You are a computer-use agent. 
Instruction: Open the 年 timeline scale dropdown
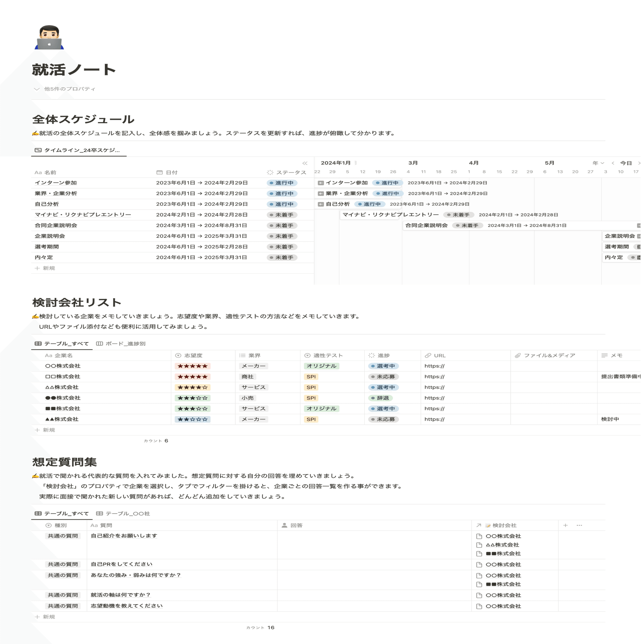click(x=598, y=163)
